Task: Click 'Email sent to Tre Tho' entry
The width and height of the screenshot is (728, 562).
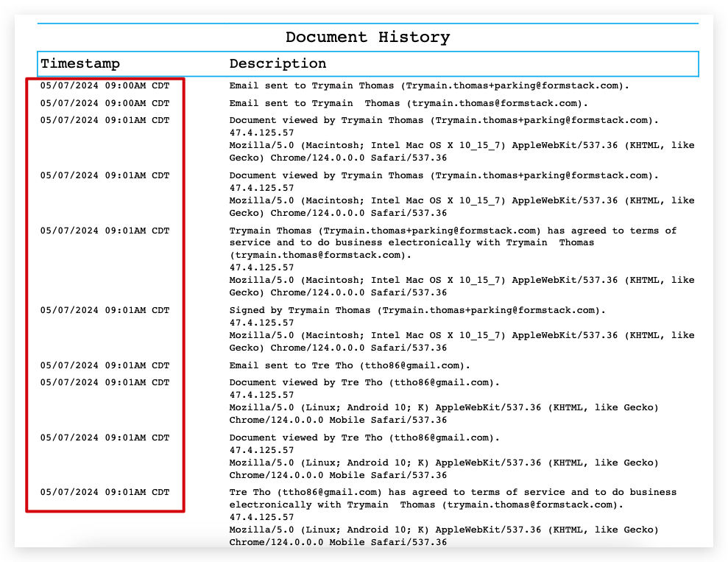Action: tap(350, 365)
